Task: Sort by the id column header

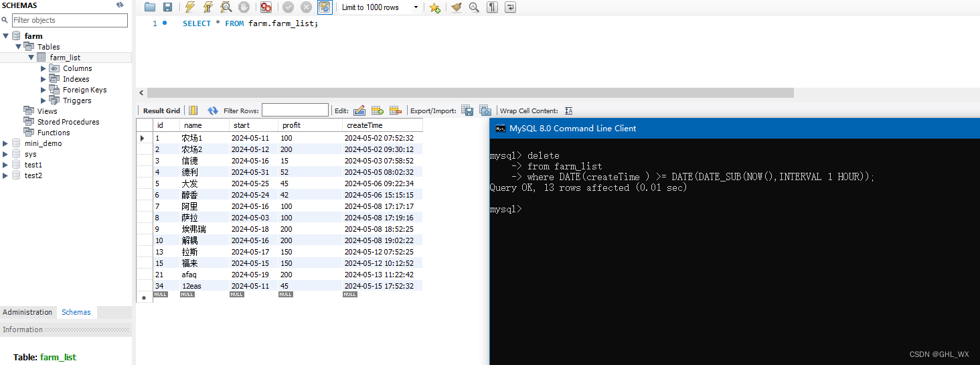Action: (x=166, y=125)
